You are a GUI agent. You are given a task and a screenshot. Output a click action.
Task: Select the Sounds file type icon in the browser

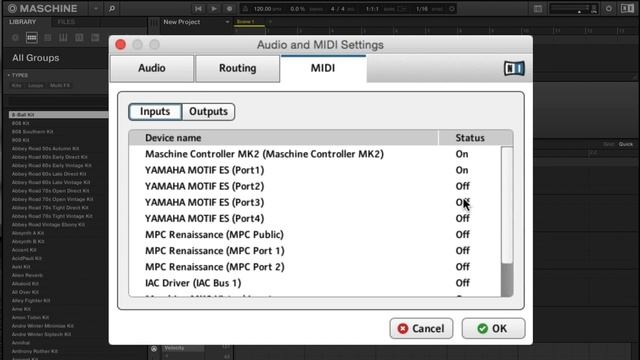pyautogui.click(x=48, y=38)
